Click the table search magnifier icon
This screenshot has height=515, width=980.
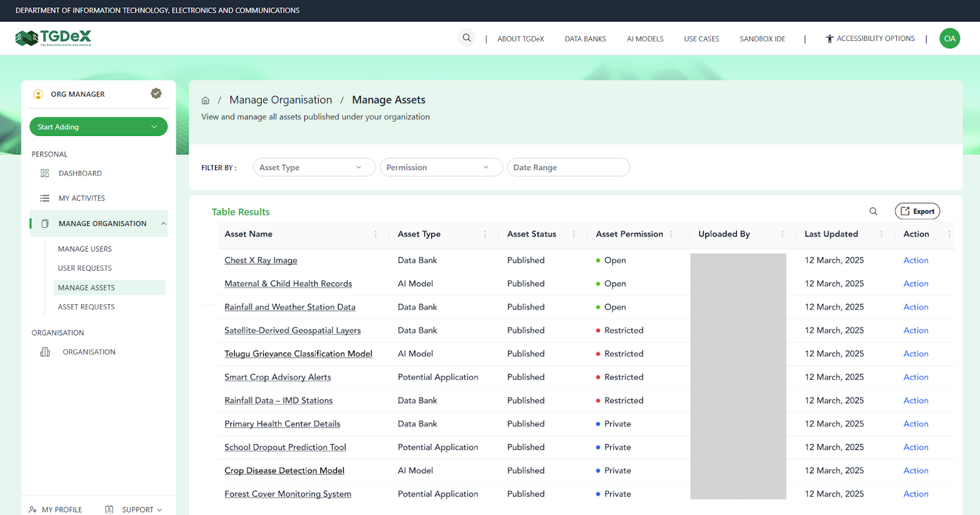click(873, 211)
